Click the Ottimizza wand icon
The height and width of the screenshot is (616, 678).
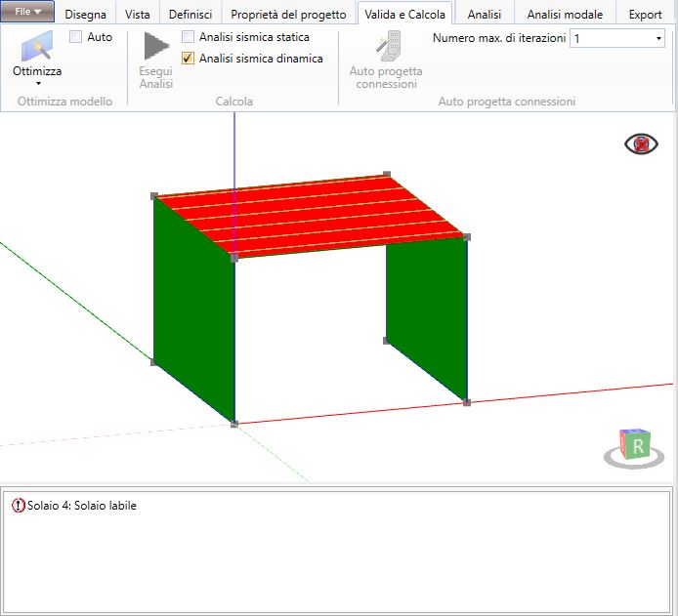pos(37,46)
